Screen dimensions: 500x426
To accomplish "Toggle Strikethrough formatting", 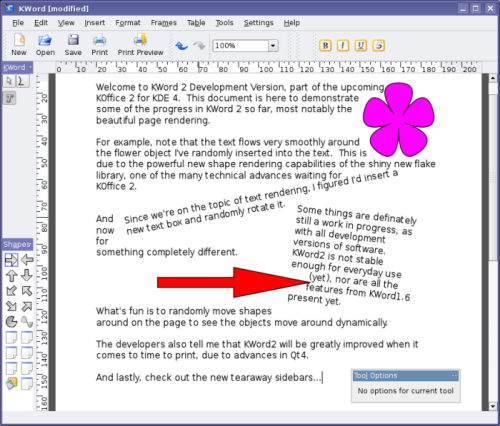I will tap(378, 46).
